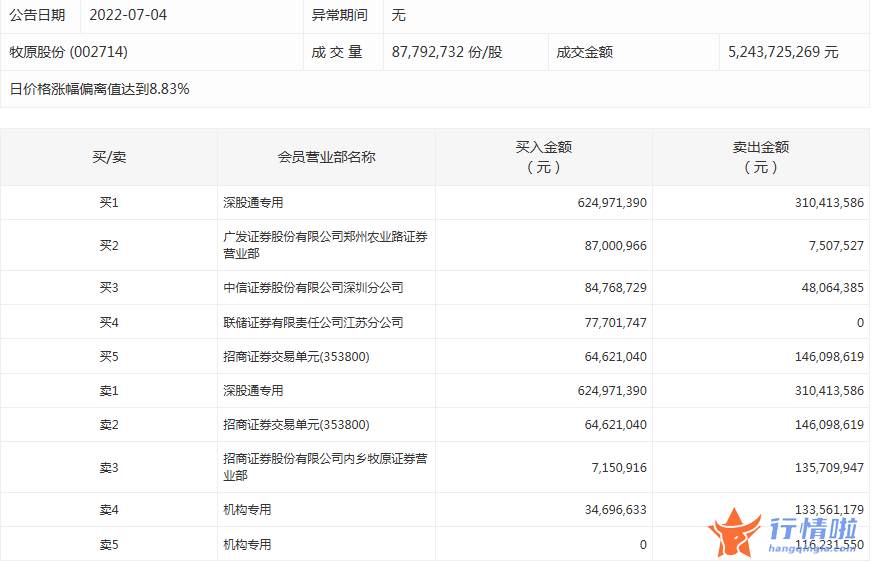Select 招商证券股份有限公司内乡牧原证券营业部
Image resolution: width=873 pixels, height=563 pixels.
(x=325, y=467)
